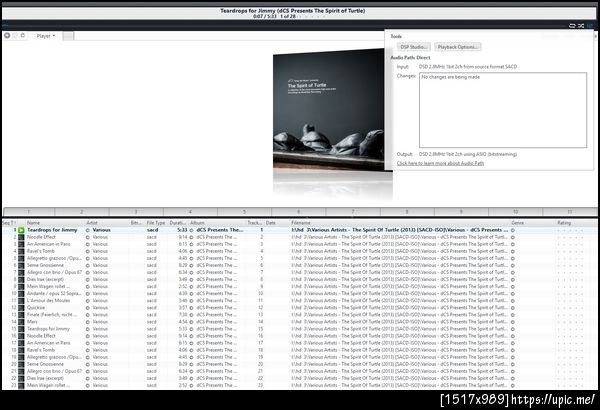The image size is (600, 410).
Task: Select tab number 10 in the numbered strip
Action: point(515,212)
